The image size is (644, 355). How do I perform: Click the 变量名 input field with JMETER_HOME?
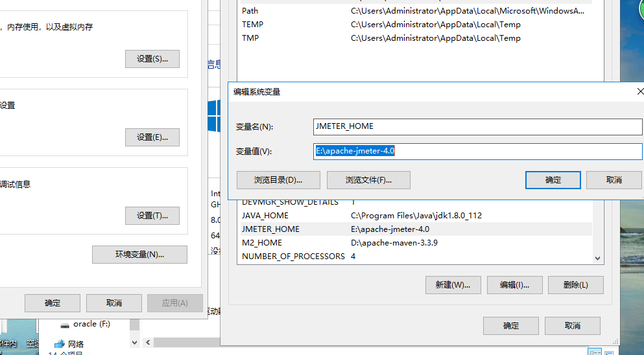pyautogui.click(x=478, y=127)
